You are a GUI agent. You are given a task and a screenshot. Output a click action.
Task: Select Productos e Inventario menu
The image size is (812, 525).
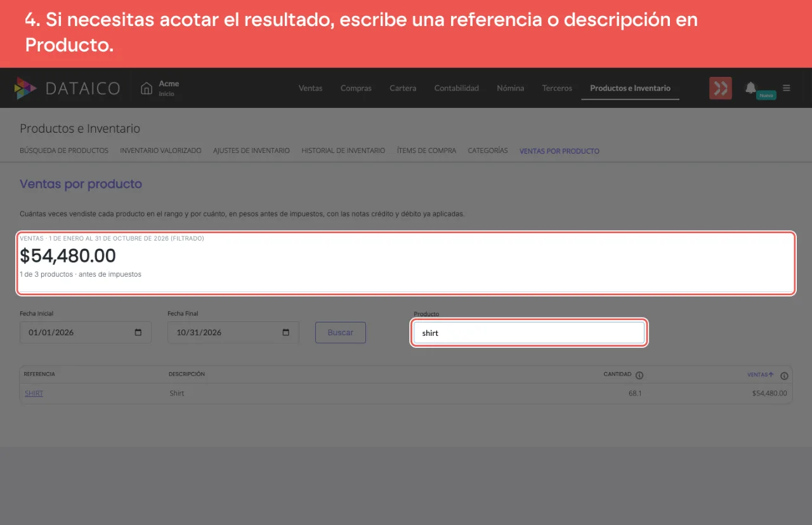[x=630, y=88]
